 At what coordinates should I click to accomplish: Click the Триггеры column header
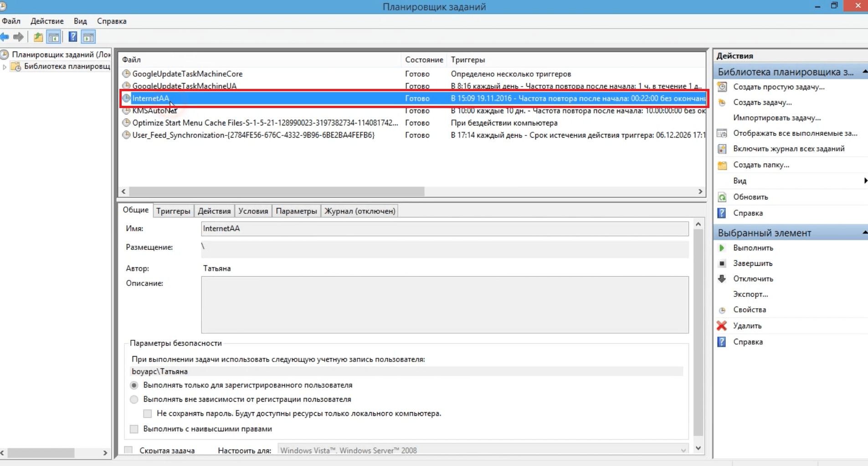pos(468,60)
